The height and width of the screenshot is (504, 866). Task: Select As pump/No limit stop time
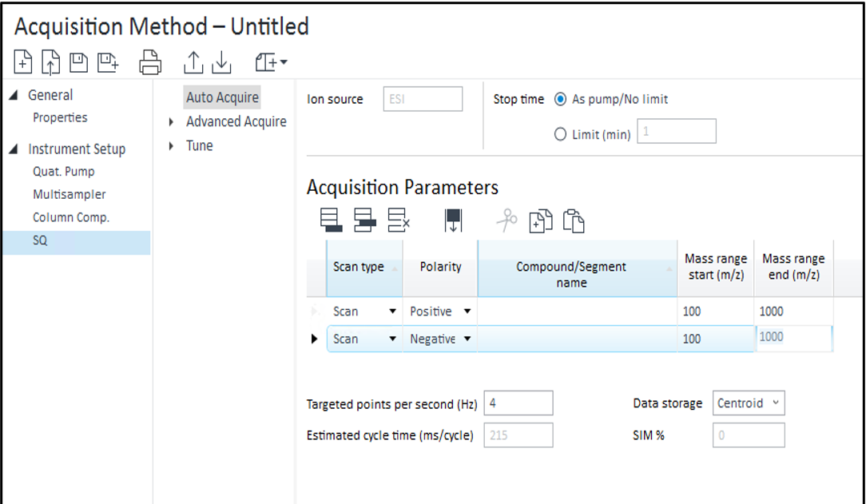pyautogui.click(x=560, y=99)
